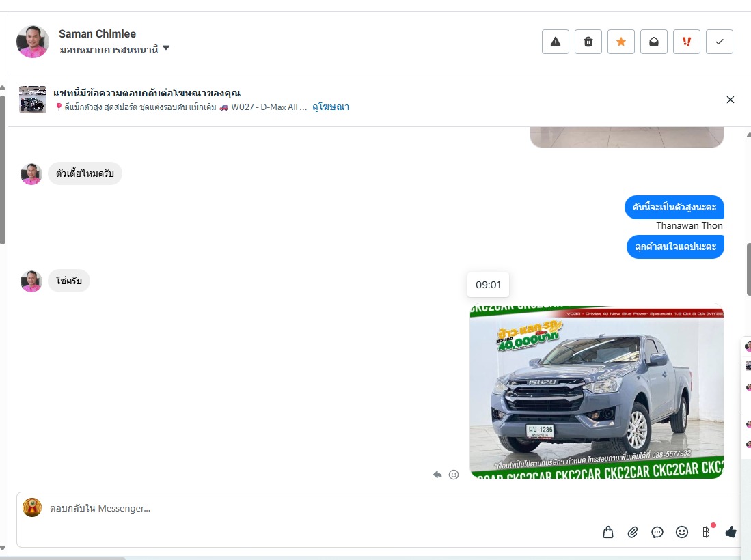The width and height of the screenshot is (751, 560).
Task: Open the ดูโฆษณา view ad link
Action: pyautogui.click(x=331, y=107)
